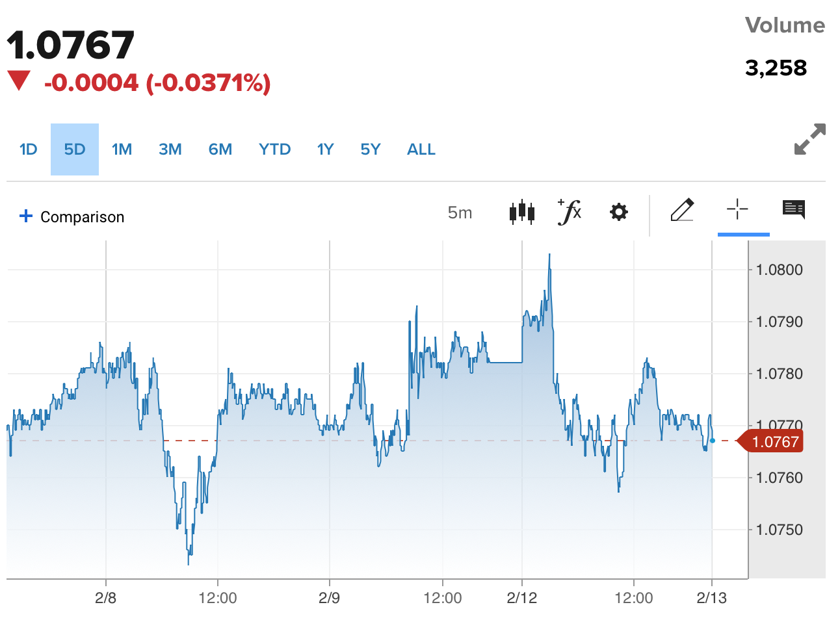Click the blue plus Comparison icon
This screenshot has height=620, width=840.
click(x=26, y=216)
